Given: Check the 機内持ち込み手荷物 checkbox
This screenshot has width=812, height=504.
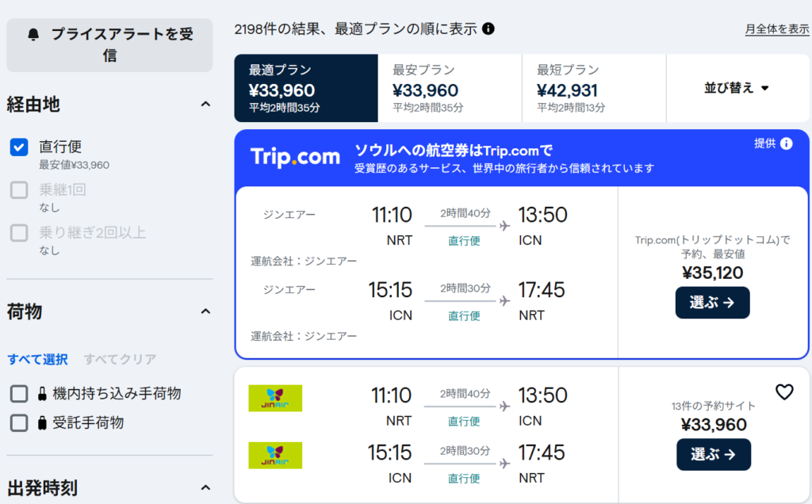Looking at the screenshot, I should 19,394.
